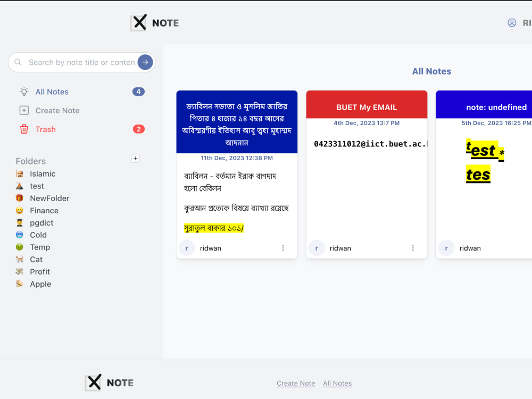Viewport: 532px width, 399px height.
Task: Click ridwan avatar on note: undefined card
Action: (x=446, y=248)
